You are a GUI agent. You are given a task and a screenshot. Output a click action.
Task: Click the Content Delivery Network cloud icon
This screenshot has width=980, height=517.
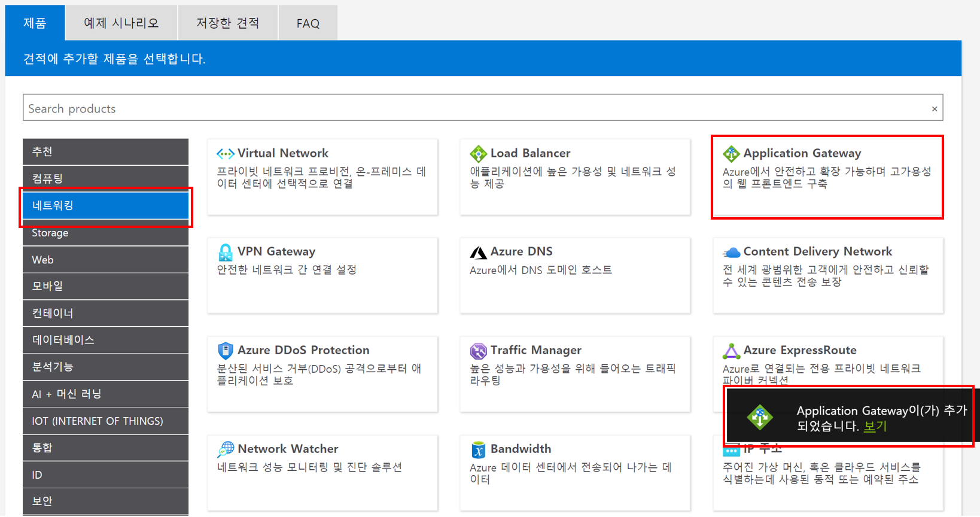click(x=731, y=253)
